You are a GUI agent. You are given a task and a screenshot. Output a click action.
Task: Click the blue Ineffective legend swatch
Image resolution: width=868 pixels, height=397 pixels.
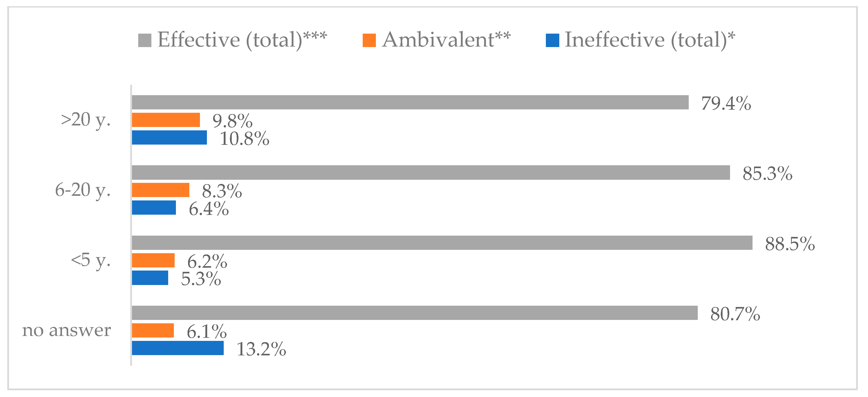pyautogui.click(x=552, y=40)
